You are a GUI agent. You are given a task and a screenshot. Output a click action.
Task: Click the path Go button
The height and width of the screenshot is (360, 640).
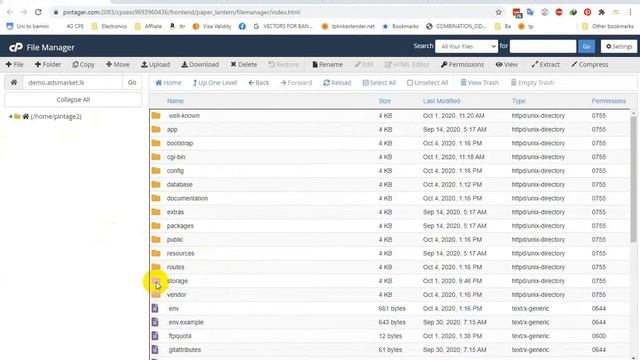(132, 82)
